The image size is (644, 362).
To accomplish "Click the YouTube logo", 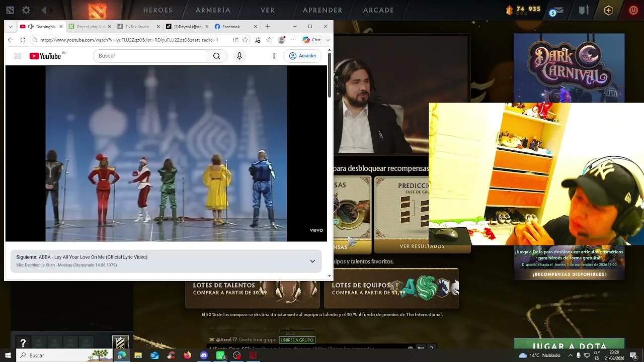I will pos(45,56).
